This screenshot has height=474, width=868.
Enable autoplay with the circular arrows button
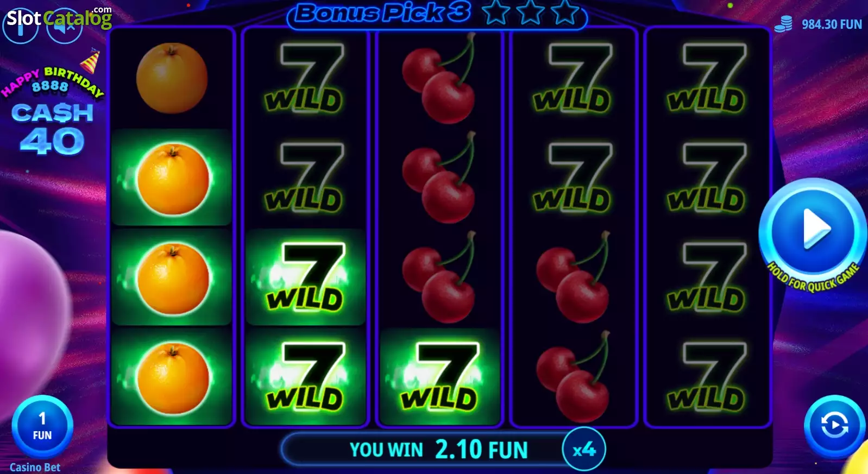coord(834,425)
